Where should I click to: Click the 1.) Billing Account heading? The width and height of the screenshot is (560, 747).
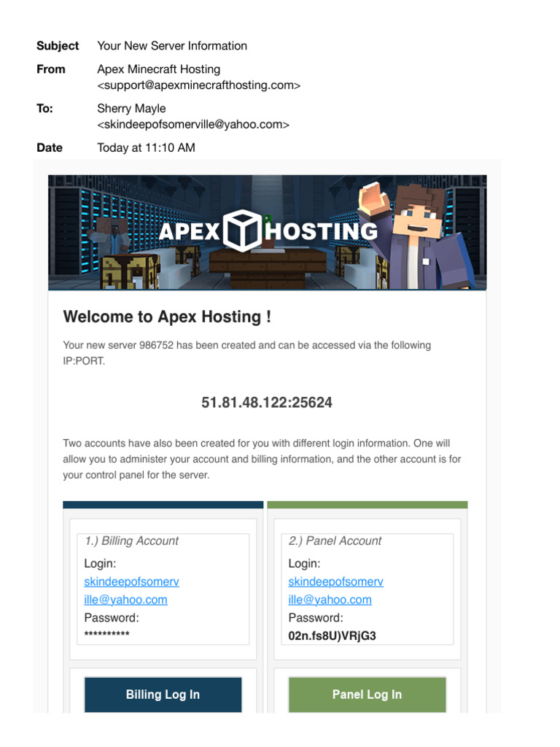click(131, 541)
